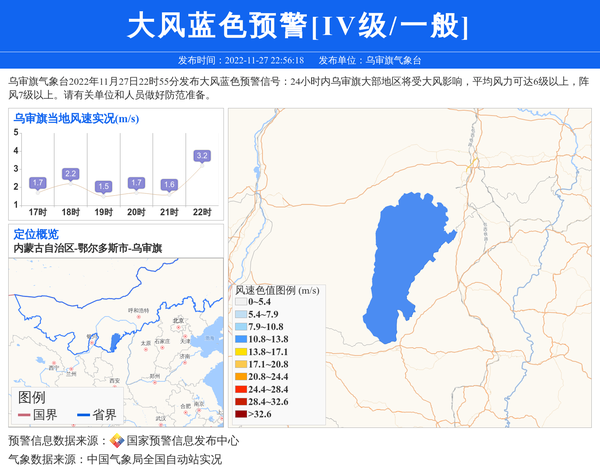Click the blue 省界 line legend symbol

[81, 415]
